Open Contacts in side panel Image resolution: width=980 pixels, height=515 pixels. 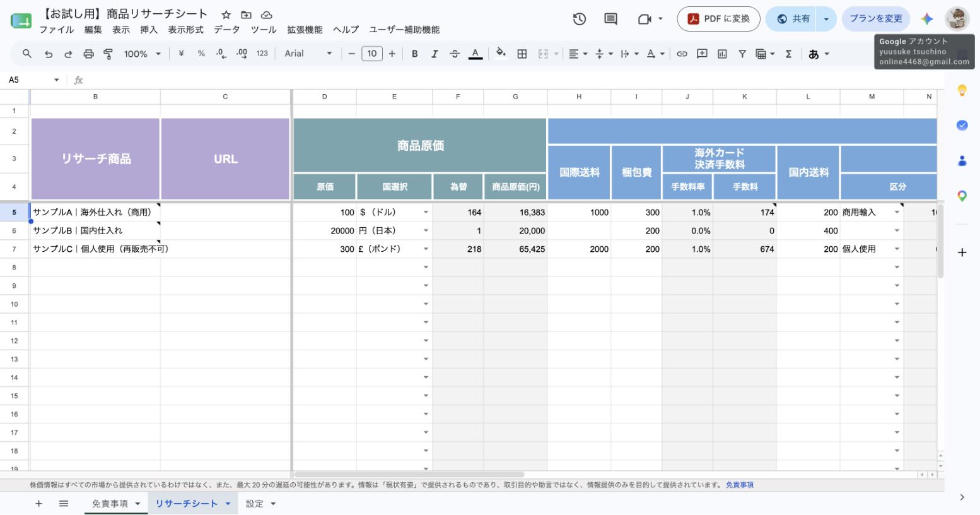point(962,160)
